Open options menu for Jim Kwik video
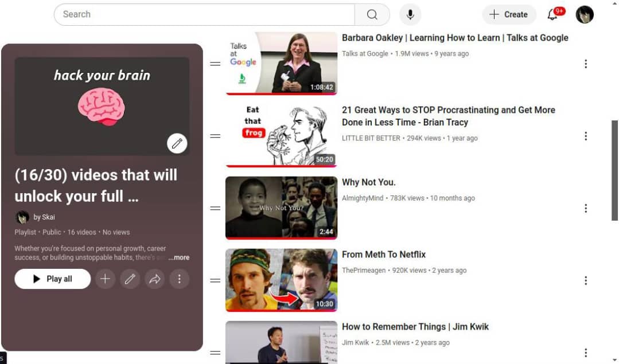Image resolution: width=619 pixels, height=364 pixels. point(586,353)
